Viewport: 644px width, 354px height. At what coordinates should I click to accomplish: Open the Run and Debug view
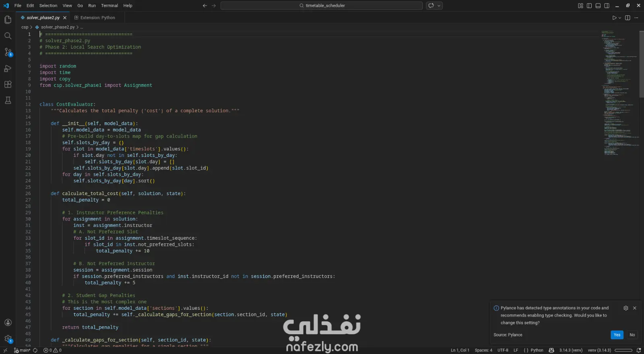[8, 68]
